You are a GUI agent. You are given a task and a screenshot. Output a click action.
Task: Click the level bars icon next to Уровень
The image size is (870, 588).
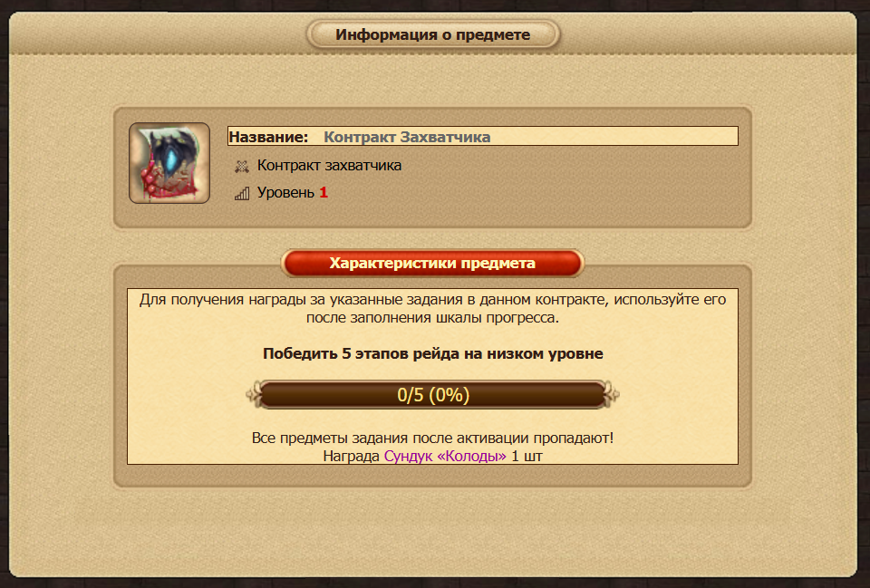pyautogui.click(x=241, y=193)
